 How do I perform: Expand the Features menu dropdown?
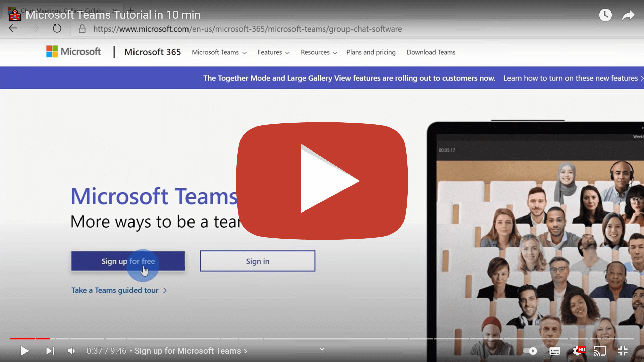click(273, 52)
